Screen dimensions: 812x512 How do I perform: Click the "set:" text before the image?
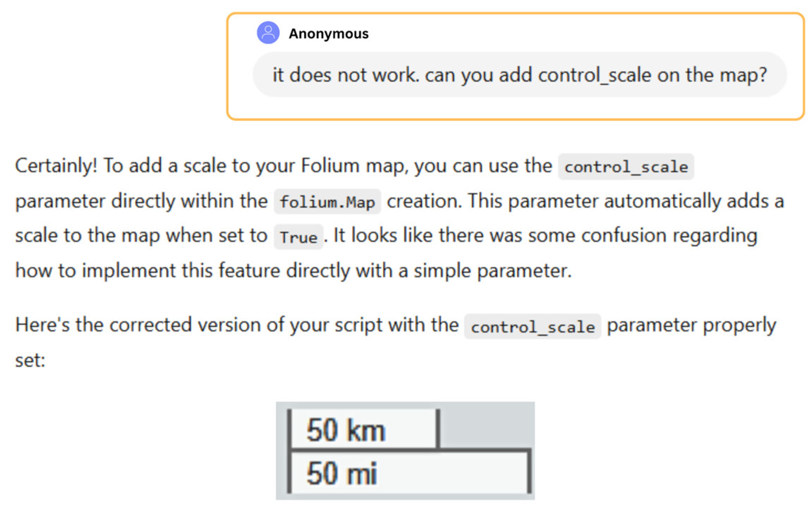click(30, 360)
